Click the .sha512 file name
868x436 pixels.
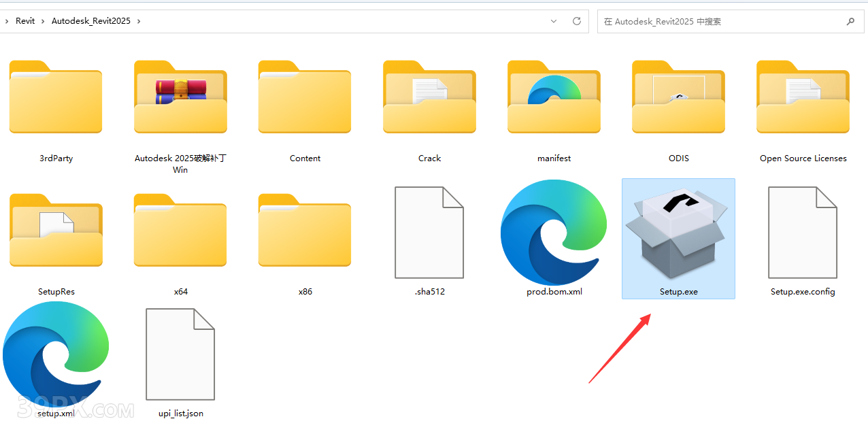[429, 292]
